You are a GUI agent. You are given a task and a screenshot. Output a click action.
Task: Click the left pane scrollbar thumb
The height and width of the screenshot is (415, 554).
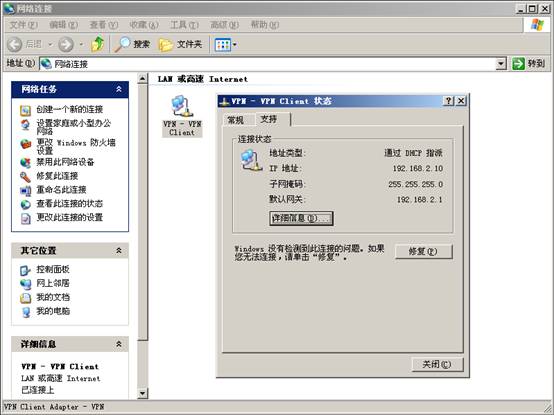click(142, 212)
